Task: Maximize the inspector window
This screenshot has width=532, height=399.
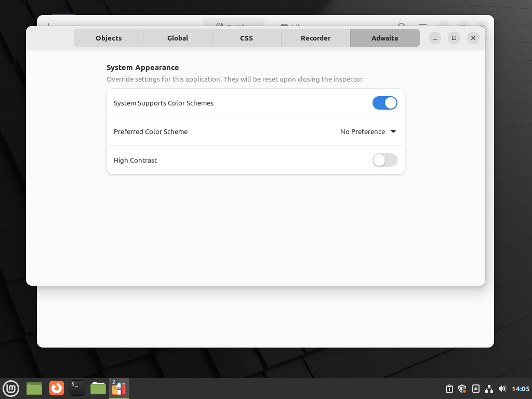Action: [454, 38]
